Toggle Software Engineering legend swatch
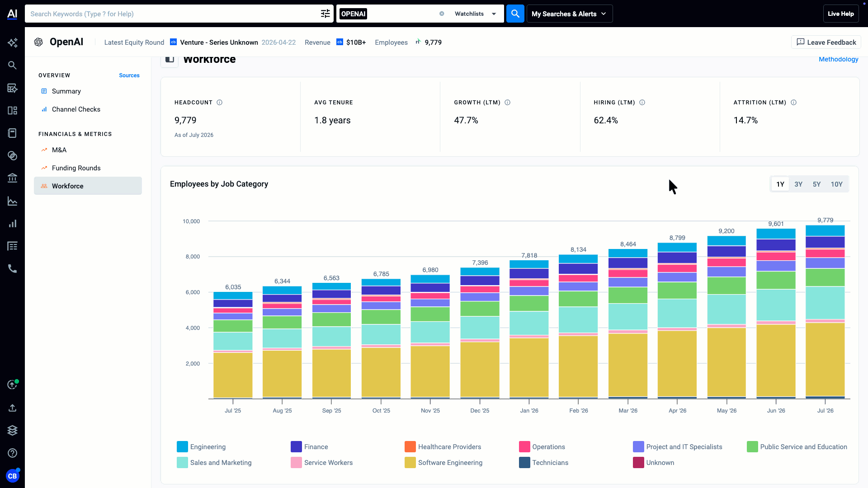 410,463
